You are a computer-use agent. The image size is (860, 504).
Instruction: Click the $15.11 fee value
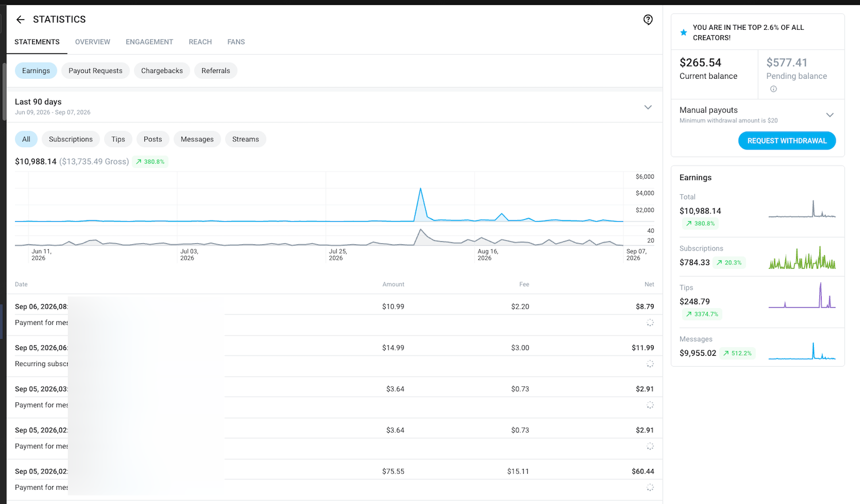coord(518,471)
